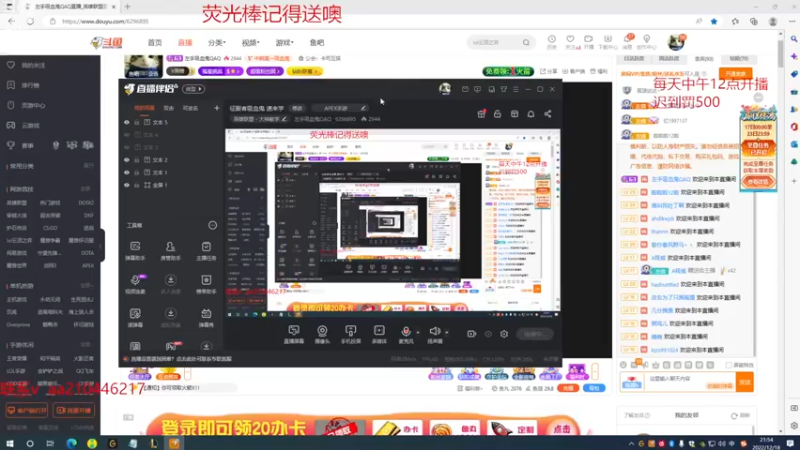Add 直播屏幕 screen capture source
The height and width of the screenshot is (450, 800).
coord(294,334)
